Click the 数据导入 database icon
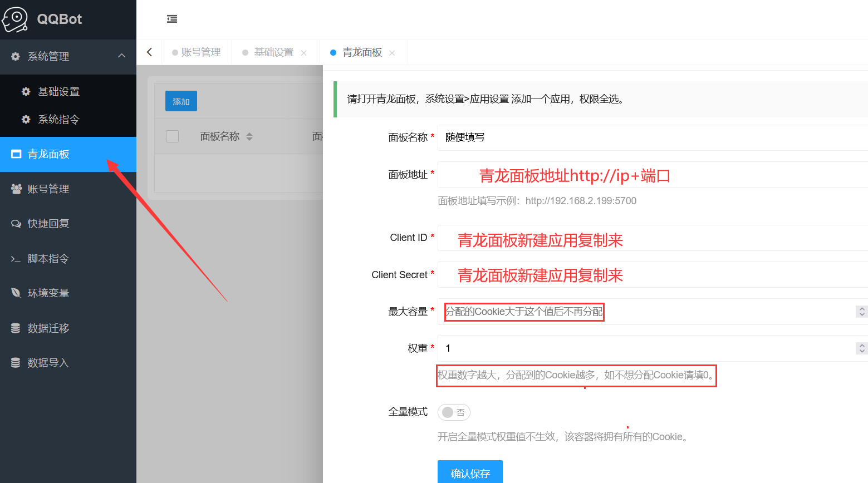This screenshot has width=868, height=483. tap(16, 363)
